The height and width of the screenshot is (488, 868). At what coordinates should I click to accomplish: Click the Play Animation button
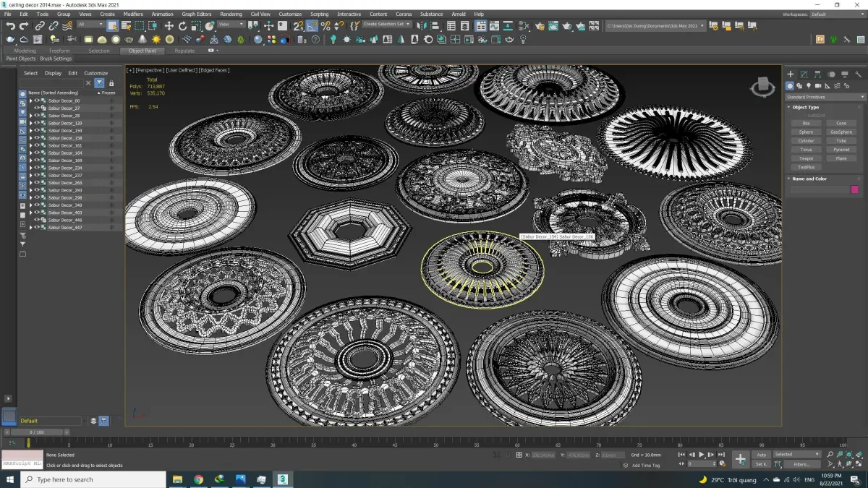pyautogui.click(x=702, y=455)
